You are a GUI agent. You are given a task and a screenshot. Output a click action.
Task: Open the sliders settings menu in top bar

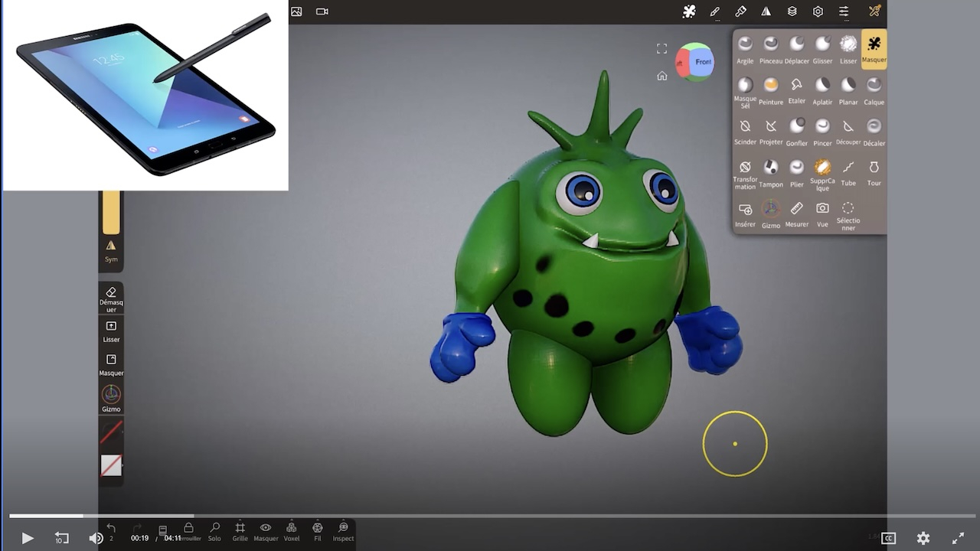tap(844, 11)
